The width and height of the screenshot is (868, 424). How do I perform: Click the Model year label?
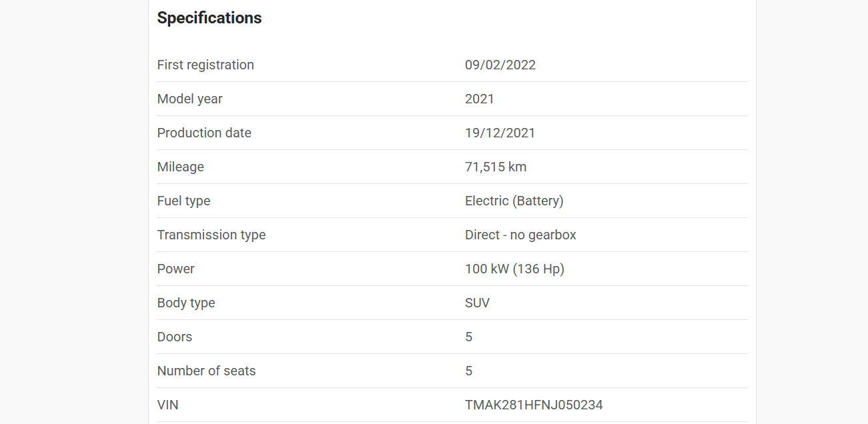pyautogui.click(x=189, y=99)
